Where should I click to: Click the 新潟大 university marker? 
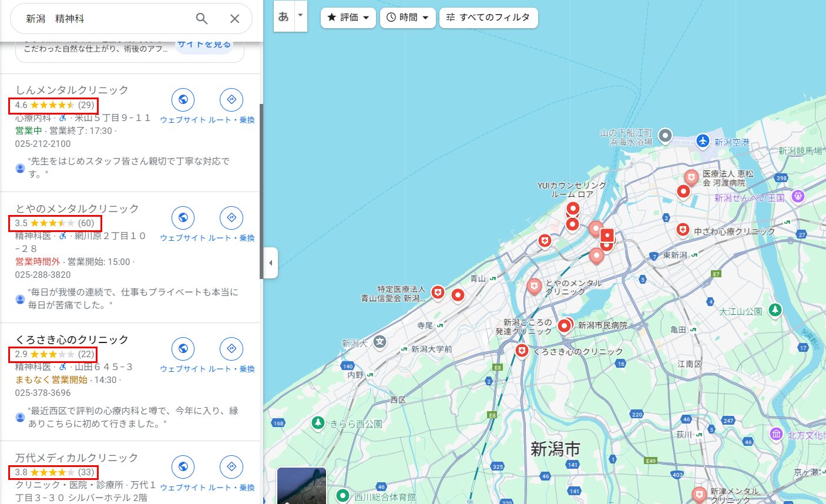coord(380,341)
